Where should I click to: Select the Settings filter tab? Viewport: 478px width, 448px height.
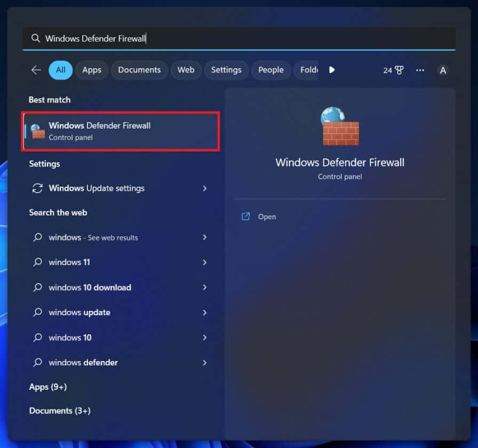click(x=226, y=70)
